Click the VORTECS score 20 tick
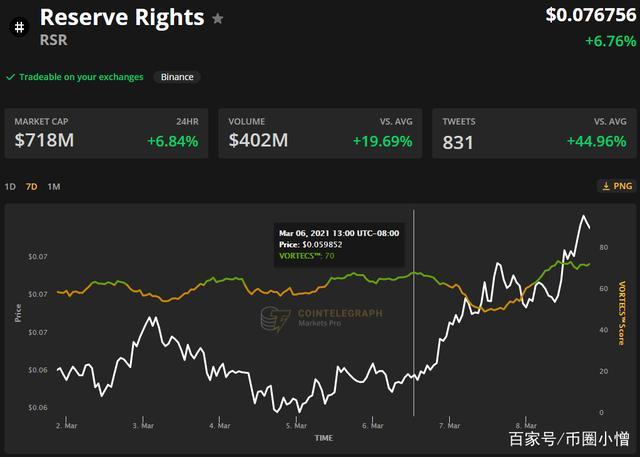Image resolution: width=640 pixels, height=457 pixels. coord(604,371)
